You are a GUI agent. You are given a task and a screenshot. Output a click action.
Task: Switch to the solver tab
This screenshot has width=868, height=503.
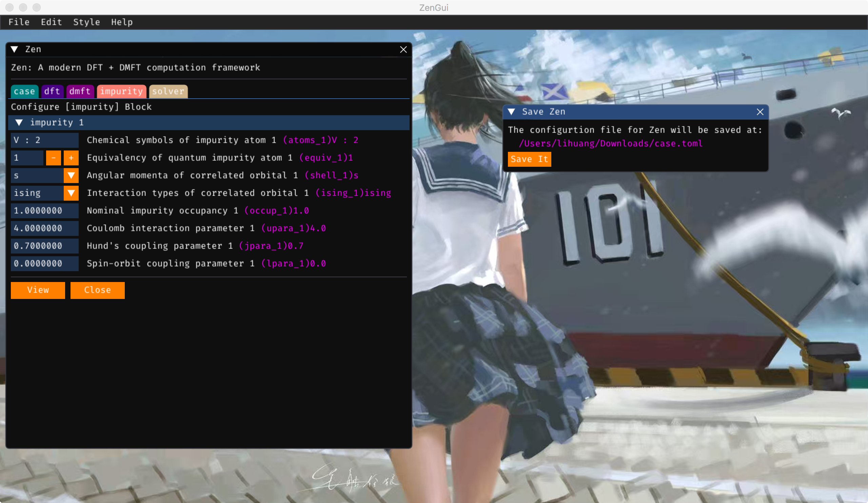click(168, 91)
